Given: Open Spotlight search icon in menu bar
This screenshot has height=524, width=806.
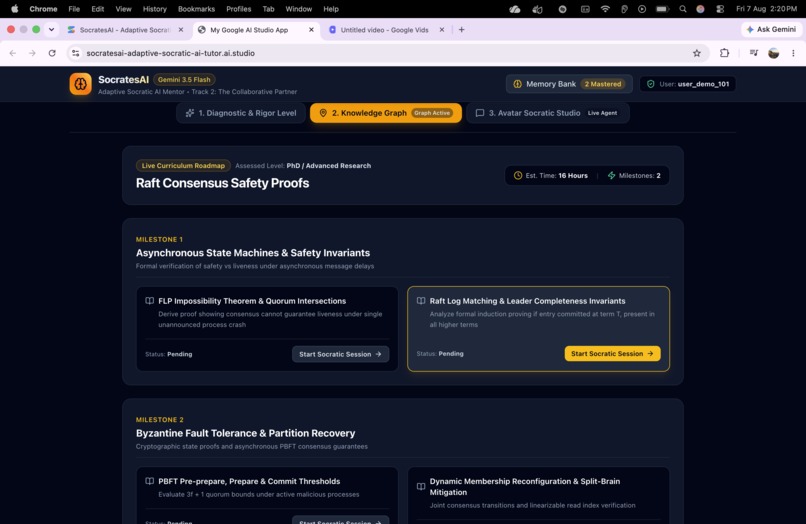Looking at the screenshot, I should (682, 9).
